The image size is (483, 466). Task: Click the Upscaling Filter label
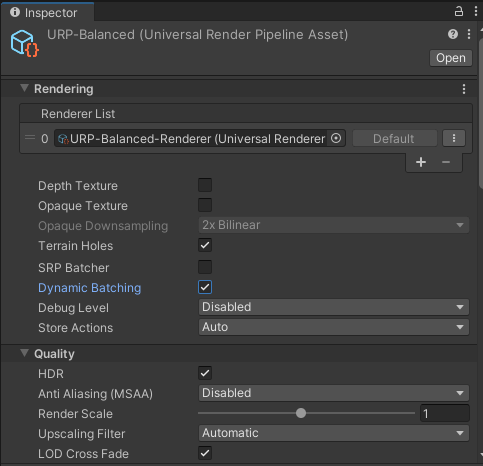(x=81, y=434)
